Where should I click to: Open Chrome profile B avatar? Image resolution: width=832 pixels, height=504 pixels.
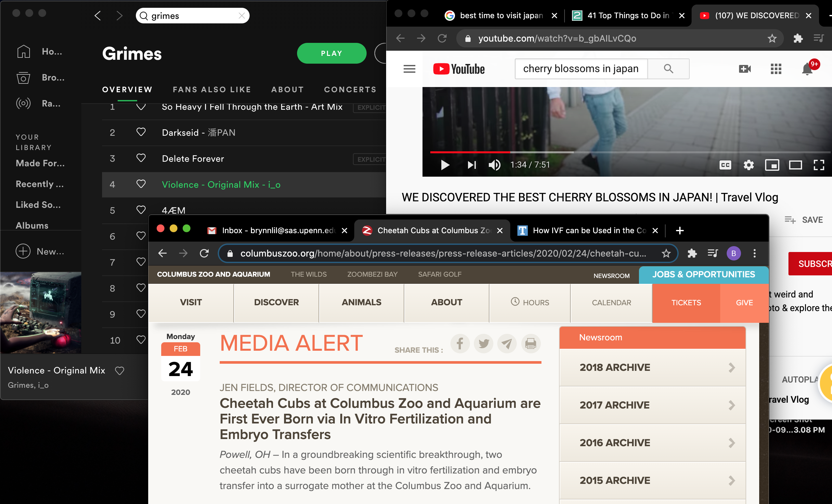tap(734, 253)
